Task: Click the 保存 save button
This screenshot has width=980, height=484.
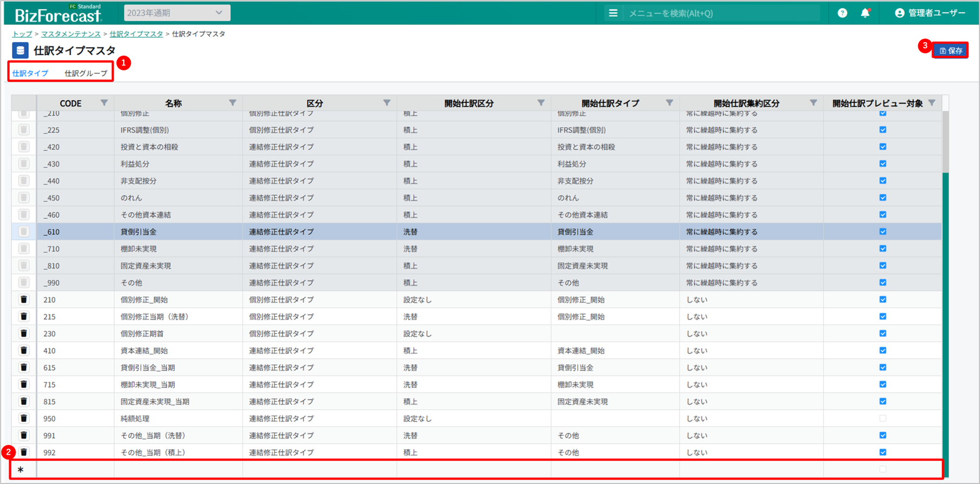Action: point(950,50)
